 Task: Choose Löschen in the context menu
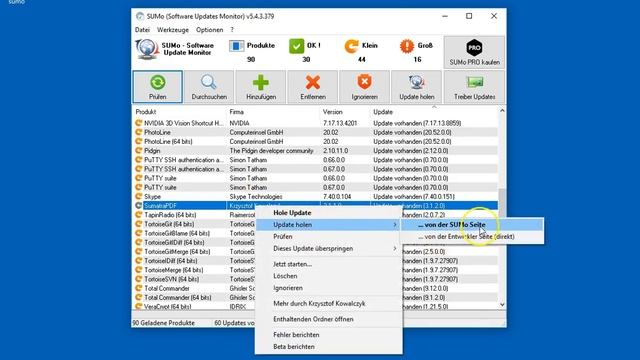[x=329, y=276]
